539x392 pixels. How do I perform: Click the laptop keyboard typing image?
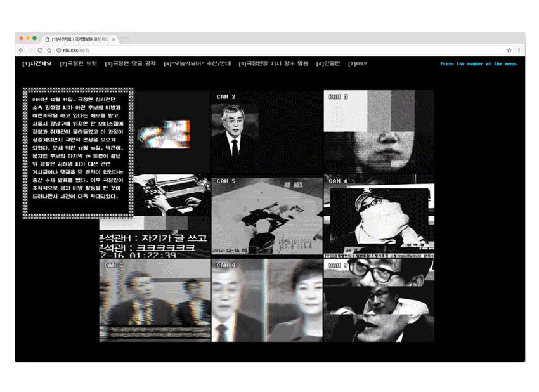pyautogui.click(x=172, y=195)
